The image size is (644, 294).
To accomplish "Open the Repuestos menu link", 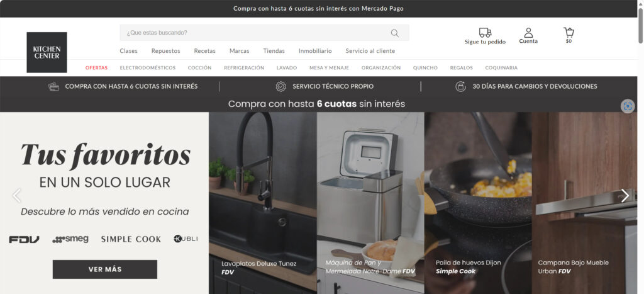I will click(166, 51).
